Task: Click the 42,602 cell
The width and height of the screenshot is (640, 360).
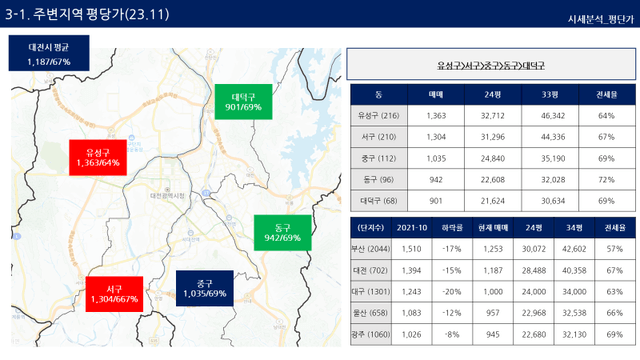Action: (x=574, y=249)
